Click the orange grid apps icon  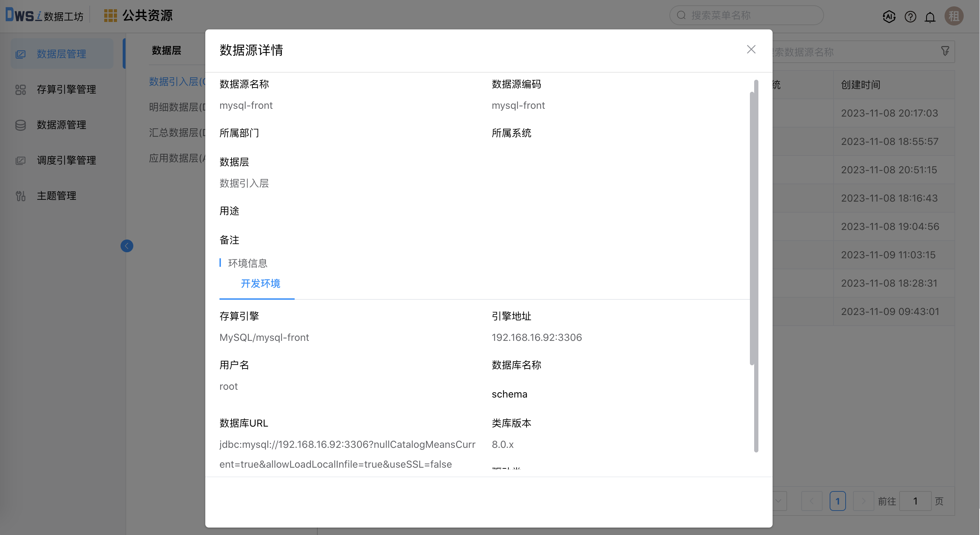click(110, 16)
